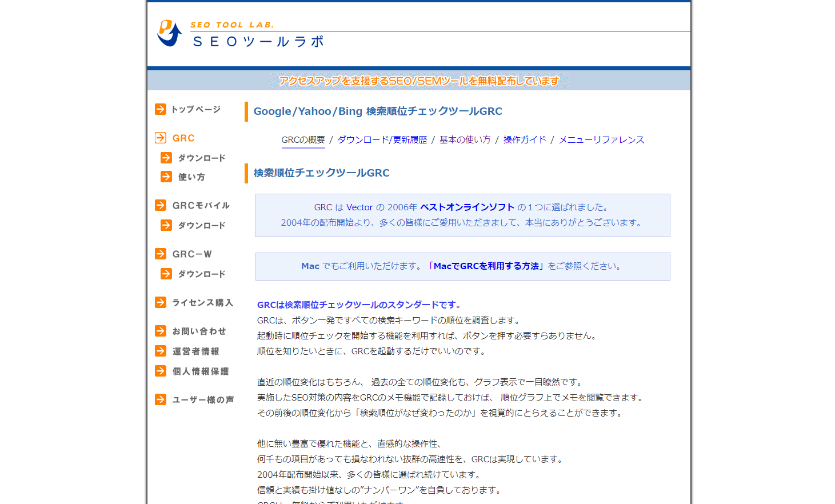Viewport: 835px width, 504px height.
Task: Open お問い合わせ page
Action: (199, 331)
